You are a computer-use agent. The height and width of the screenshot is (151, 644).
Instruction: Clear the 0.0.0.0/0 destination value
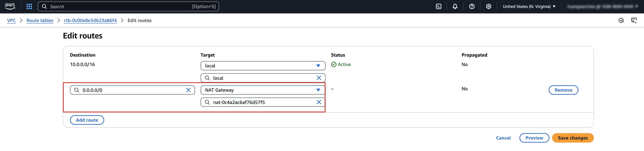188,90
